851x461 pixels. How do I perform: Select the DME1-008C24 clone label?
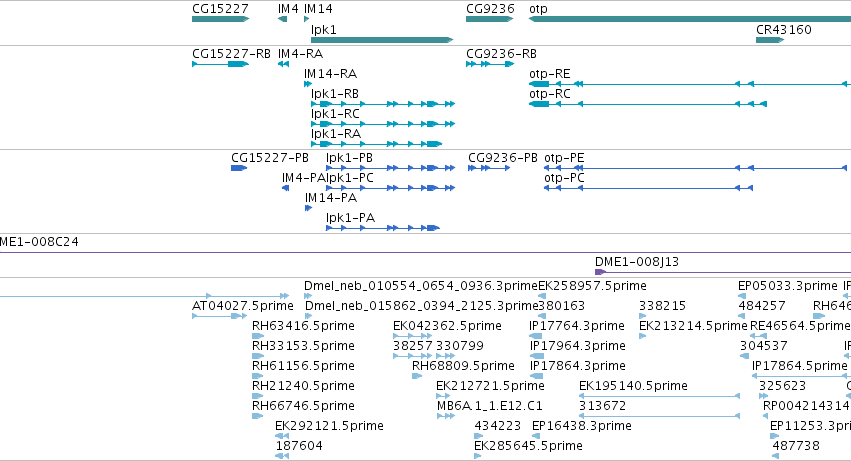pos(39,242)
